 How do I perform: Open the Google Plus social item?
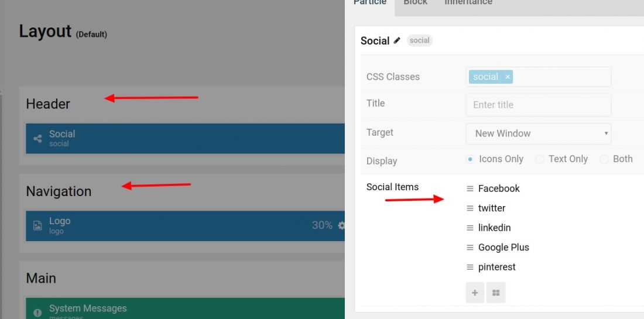click(x=503, y=248)
